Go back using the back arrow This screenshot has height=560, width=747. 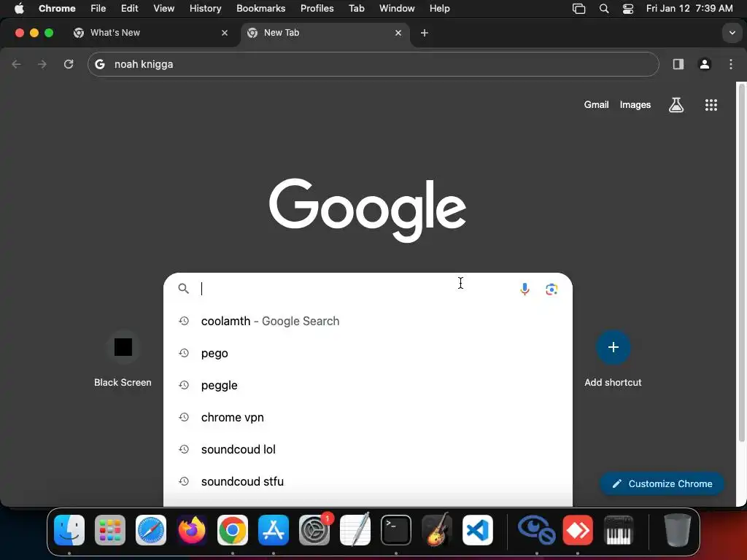click(x=16, y=64)
